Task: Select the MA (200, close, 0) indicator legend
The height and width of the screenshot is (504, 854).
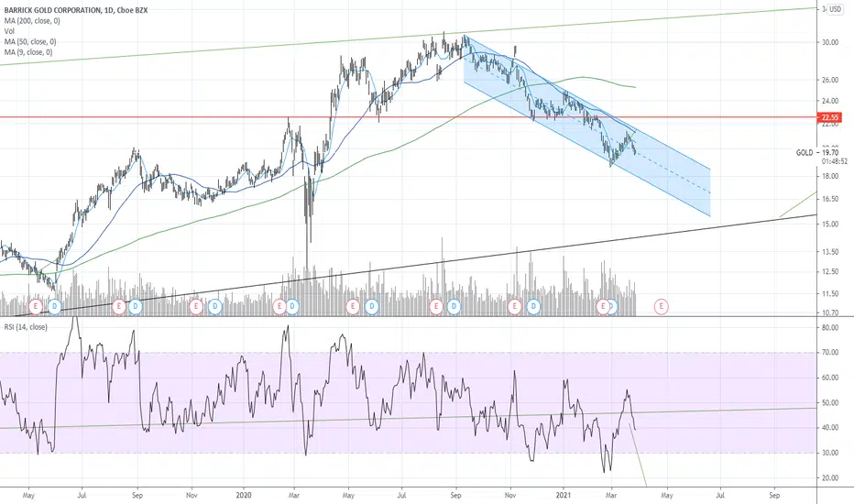Action: tap(32, 21)
